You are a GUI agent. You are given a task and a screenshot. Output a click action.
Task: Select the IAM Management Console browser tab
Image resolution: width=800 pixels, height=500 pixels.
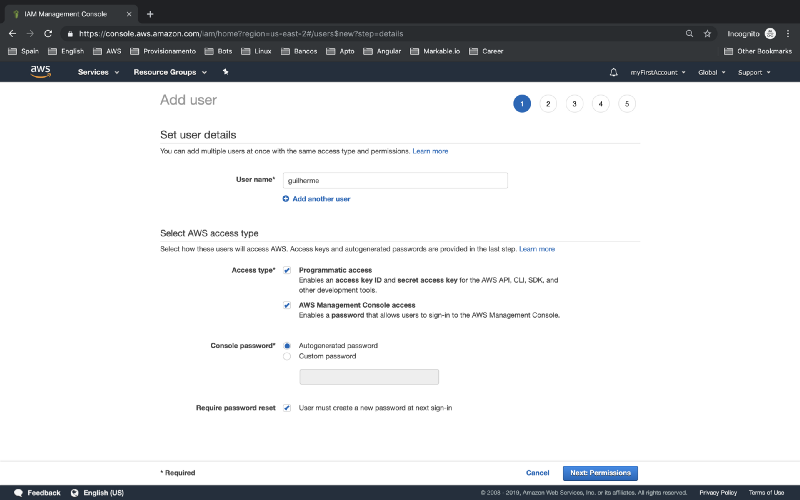pos(70,14)
